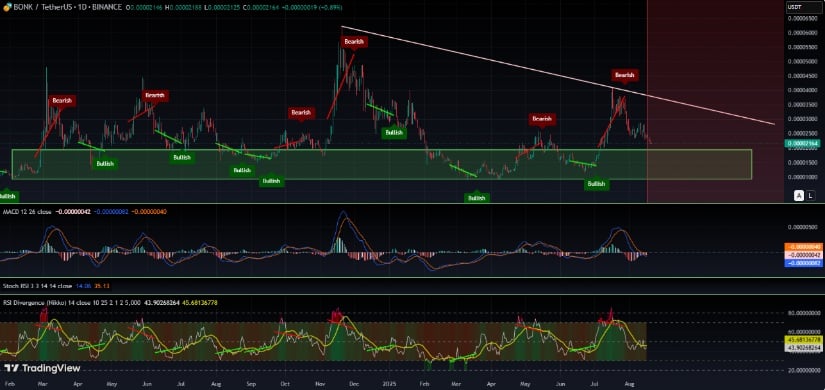The height and width of the screenshot is (390, 825).
Task: Select the Stoch RSI 3 3 14 14 legend
Action: 37,286
